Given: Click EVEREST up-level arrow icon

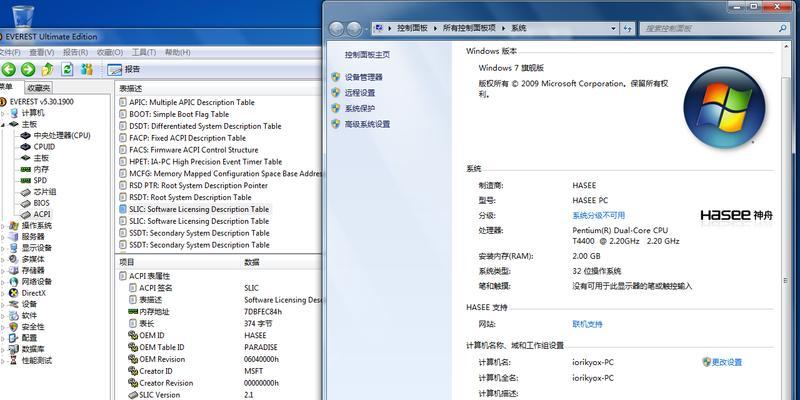Looking at the screenshot, I should (x=47, y=69).
